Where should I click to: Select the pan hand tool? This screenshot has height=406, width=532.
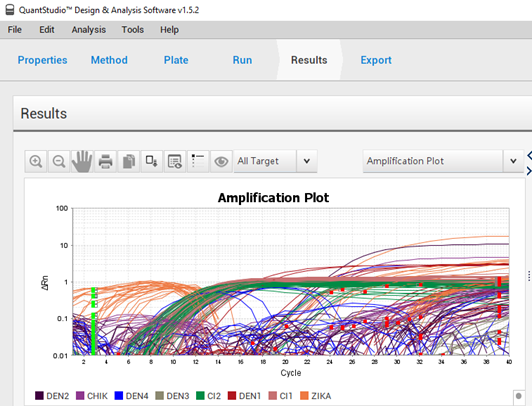click(82, 161)
